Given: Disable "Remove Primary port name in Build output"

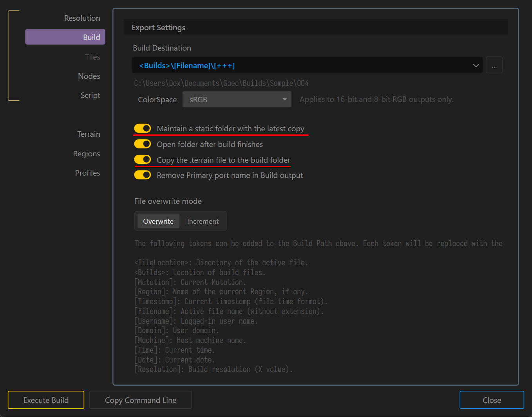Looking at the screenshot, I should coord(143,175).
